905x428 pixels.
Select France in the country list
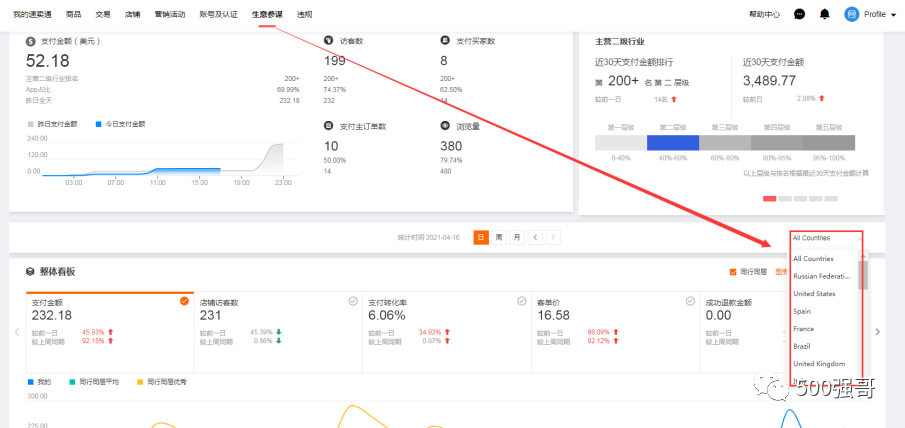pyautogui.click(x=803, y=329)
